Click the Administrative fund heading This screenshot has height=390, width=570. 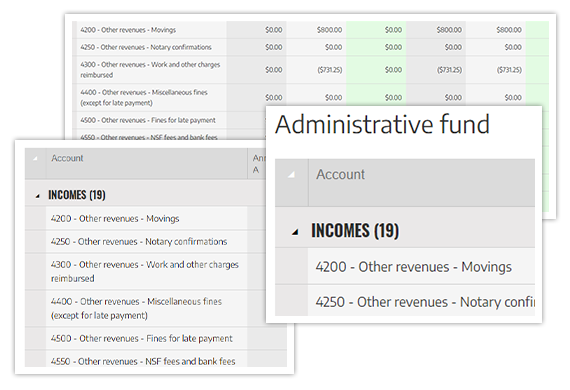382,124
